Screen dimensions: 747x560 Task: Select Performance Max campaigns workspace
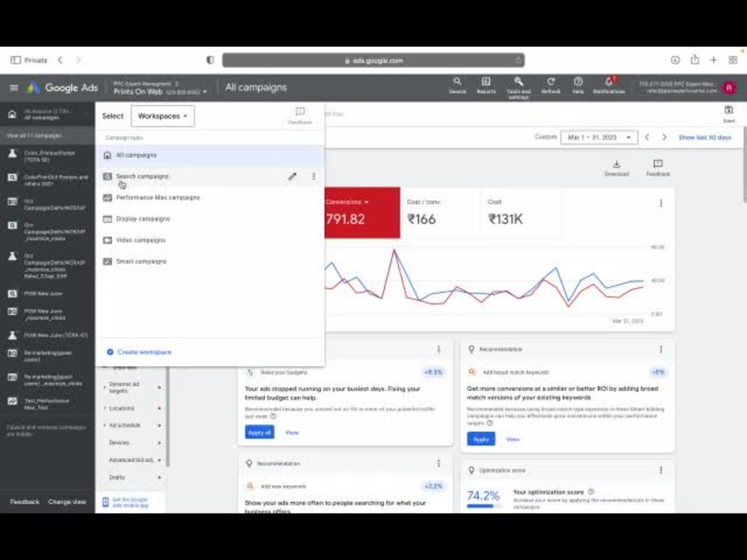coord(210,198)
